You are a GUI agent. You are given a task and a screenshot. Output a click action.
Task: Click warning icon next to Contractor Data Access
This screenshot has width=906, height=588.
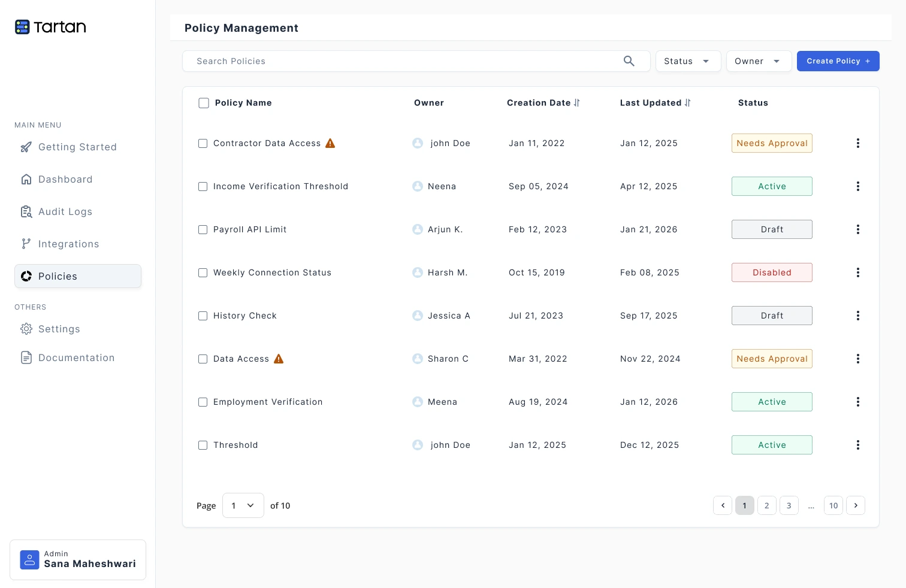330,143
